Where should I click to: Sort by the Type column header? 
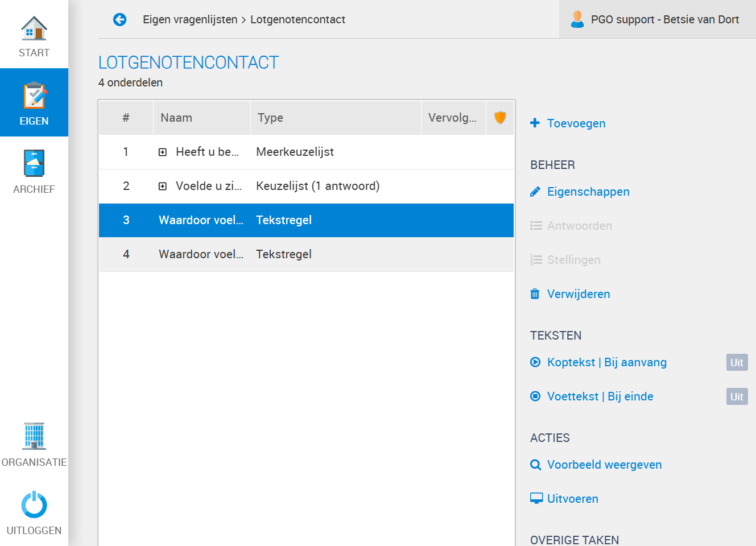point(336,118)
